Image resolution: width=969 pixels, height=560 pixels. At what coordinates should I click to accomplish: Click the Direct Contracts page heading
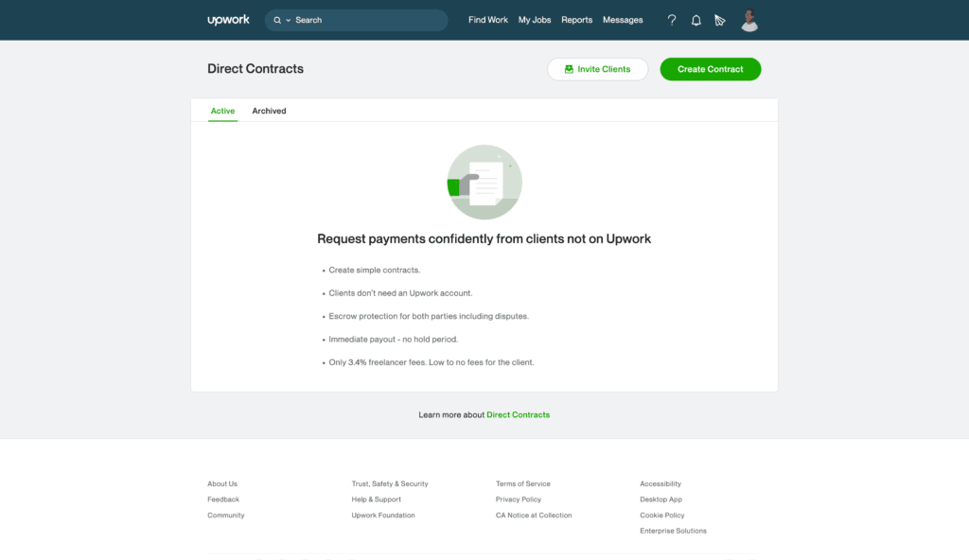click(x=255, y=69)
